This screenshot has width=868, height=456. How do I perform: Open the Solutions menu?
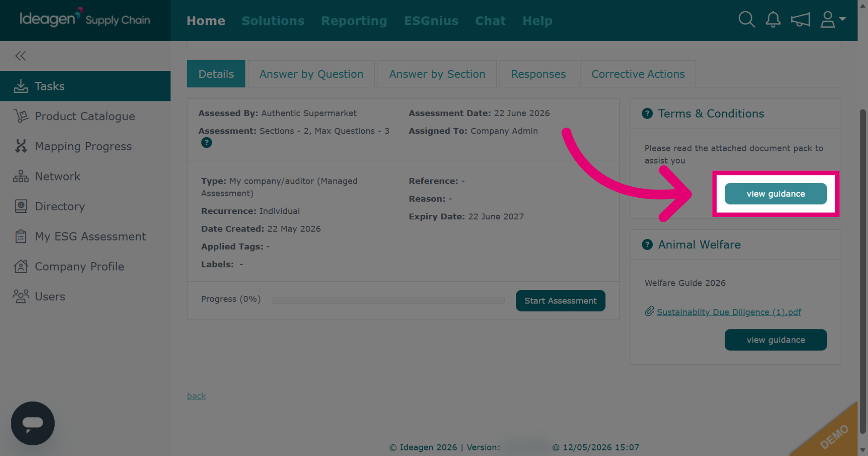[x=273, y=21]
